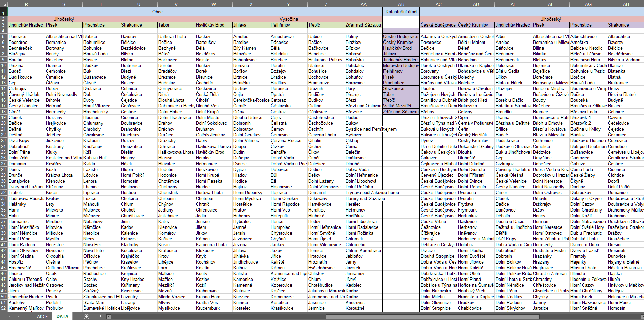Click the horizontal scrollbar thumb
Image resolution: width=644 pixels, height=321 pixels.
tap(433, 317)
